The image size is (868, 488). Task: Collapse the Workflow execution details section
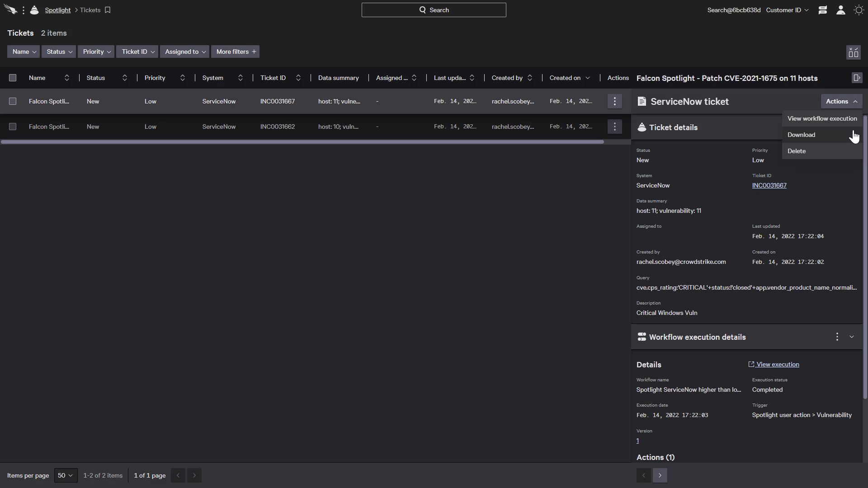(x=852, y=337)
